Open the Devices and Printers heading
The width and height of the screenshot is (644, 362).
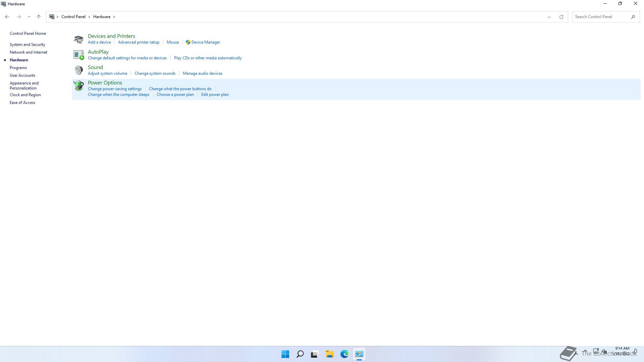(x=111, y=36)
